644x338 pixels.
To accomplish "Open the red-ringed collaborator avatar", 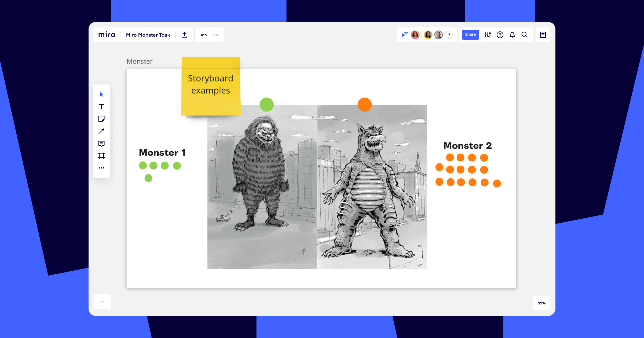I will point(415,35).
